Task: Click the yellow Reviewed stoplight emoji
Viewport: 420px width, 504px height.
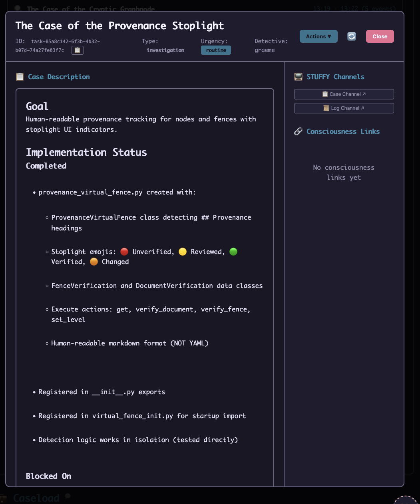Action: 183,252
